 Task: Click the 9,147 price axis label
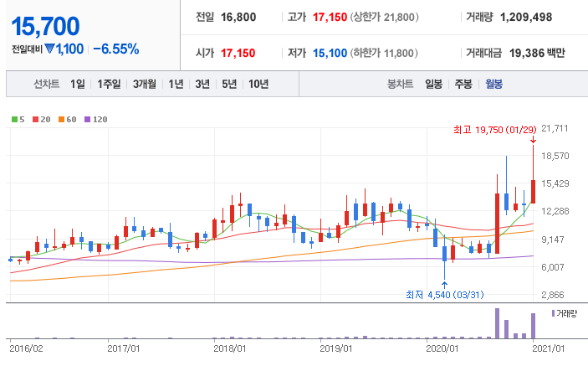[553, 240]
